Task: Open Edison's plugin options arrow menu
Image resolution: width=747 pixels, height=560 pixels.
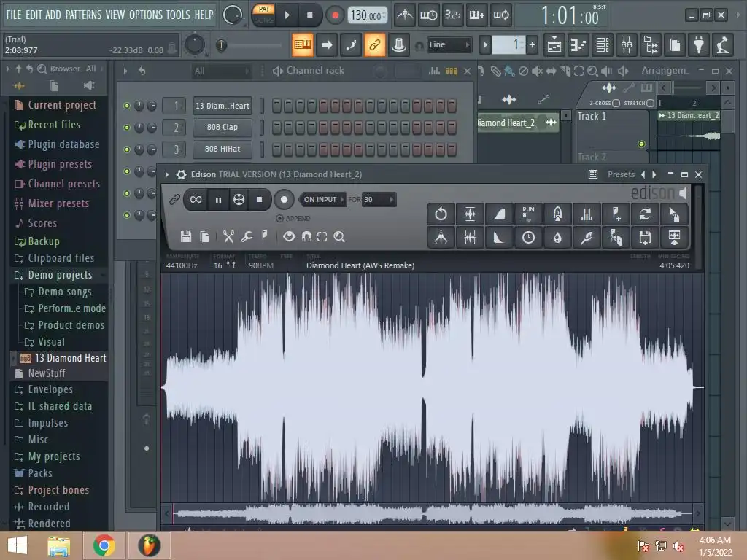Action: coord(167,174)
